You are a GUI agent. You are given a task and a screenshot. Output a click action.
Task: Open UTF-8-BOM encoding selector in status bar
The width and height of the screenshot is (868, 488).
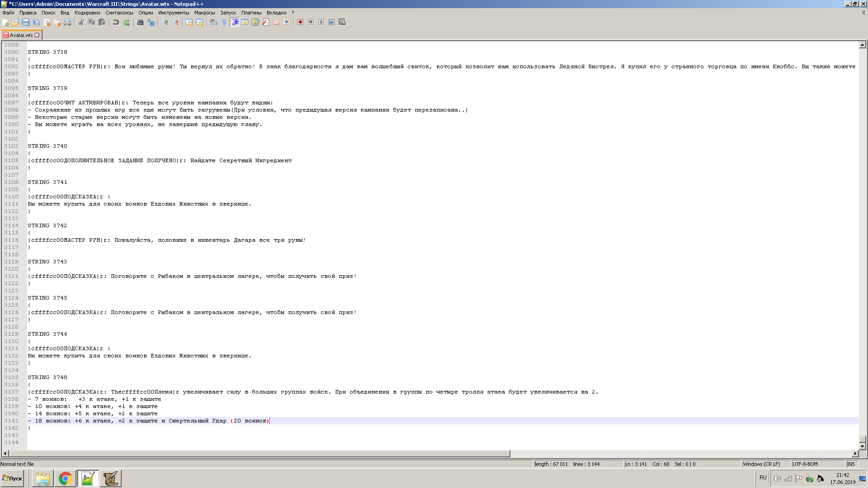click(805, 464)
